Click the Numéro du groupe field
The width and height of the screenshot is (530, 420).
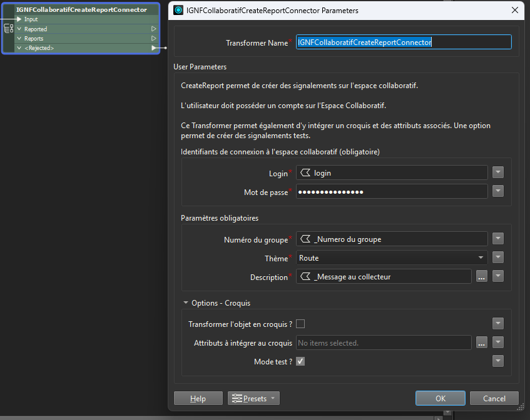click(392, 239)
